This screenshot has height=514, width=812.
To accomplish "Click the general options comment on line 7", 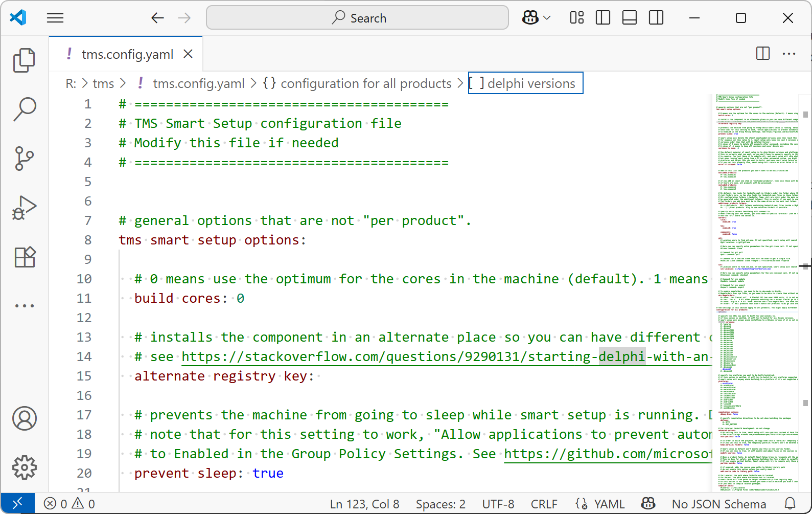I will pyautogui.click(x=295, y=220).
